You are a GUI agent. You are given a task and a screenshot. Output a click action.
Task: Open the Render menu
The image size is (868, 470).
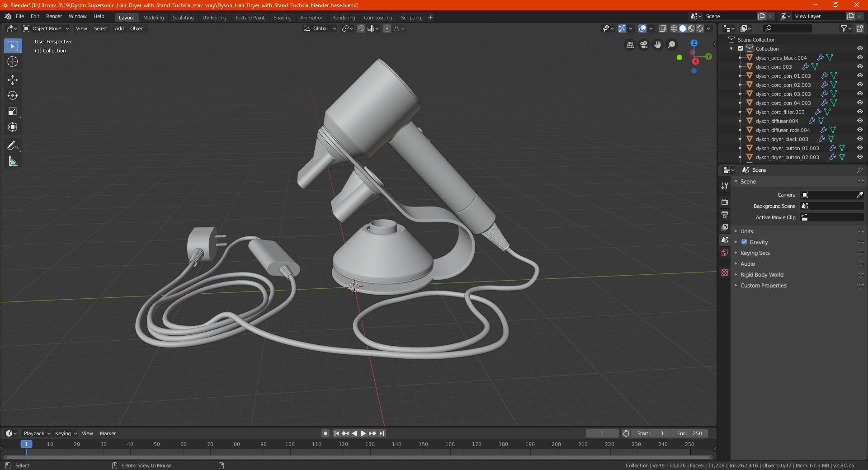pos(54,16)
